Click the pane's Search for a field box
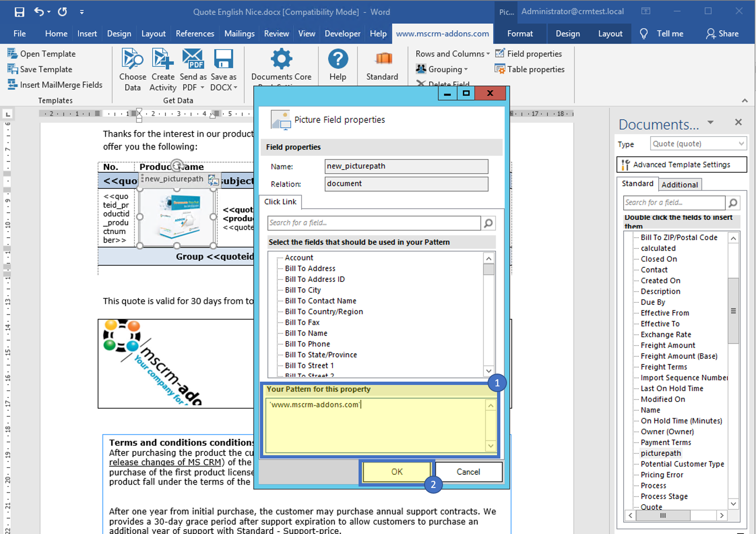The width and height of the screenshot is (756, 534). [674, 203]
